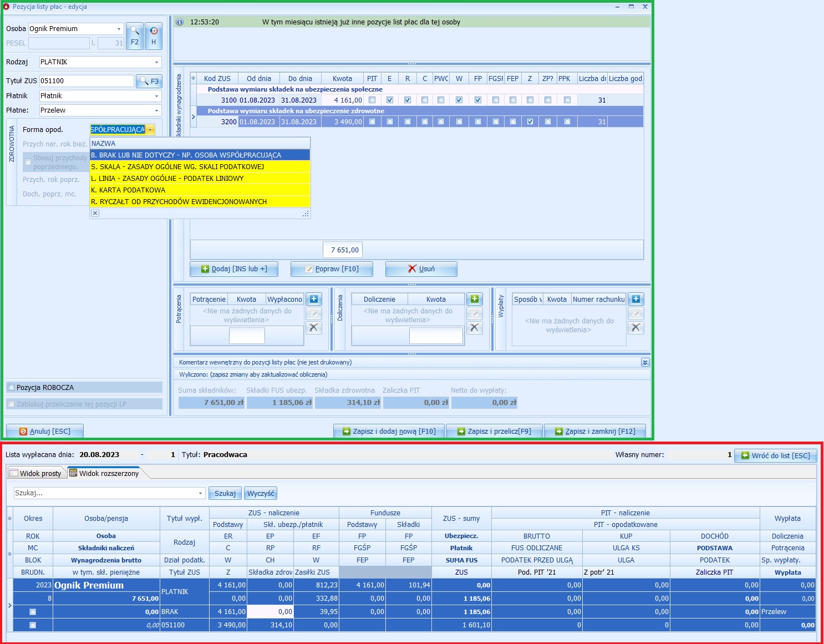Click the delete X icon in Potrącenia panel

point(314,328)
